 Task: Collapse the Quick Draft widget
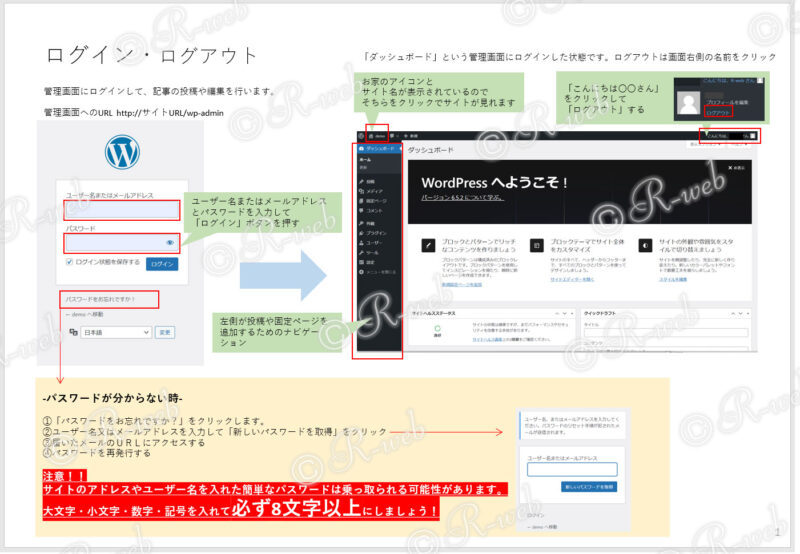(747, 313)
